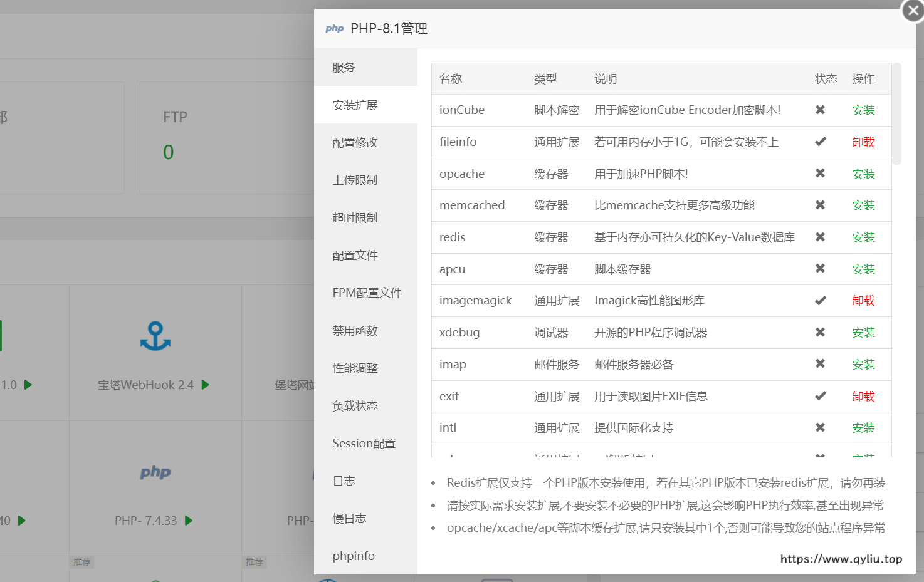Click green play arrow beside 宝塔WebHook 2.4

205,385
